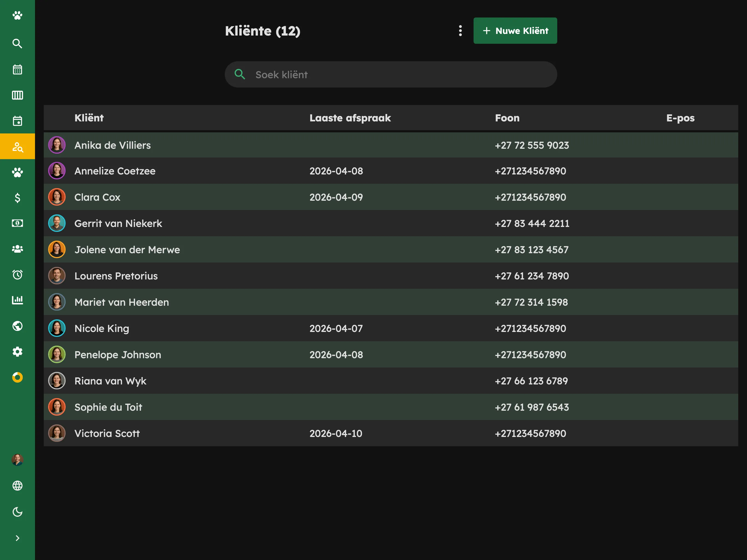Open the dollar sign billing icon

coord(17,198)
